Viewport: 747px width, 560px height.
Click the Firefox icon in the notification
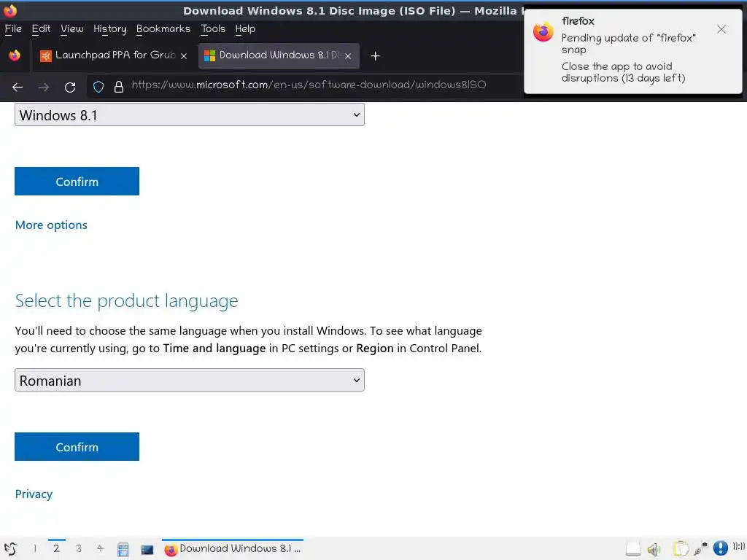point(543,32)
